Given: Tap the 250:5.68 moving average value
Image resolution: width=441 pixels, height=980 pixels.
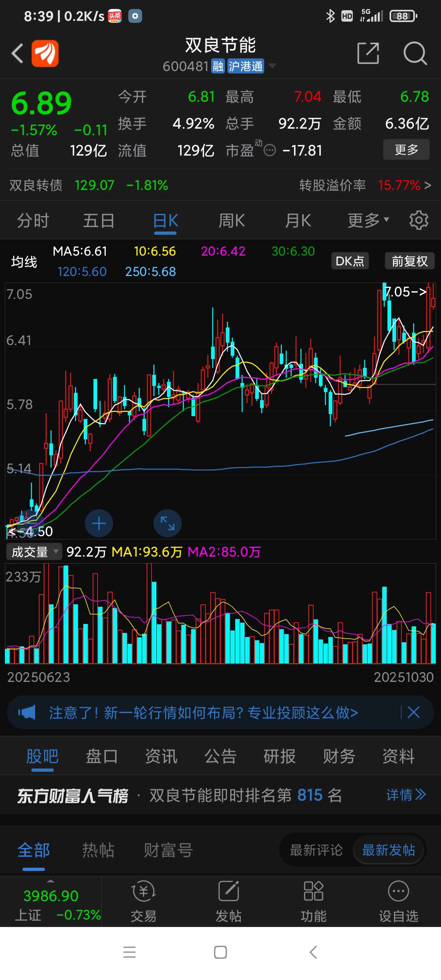Looking at the screenshot, I should [150, 272].
